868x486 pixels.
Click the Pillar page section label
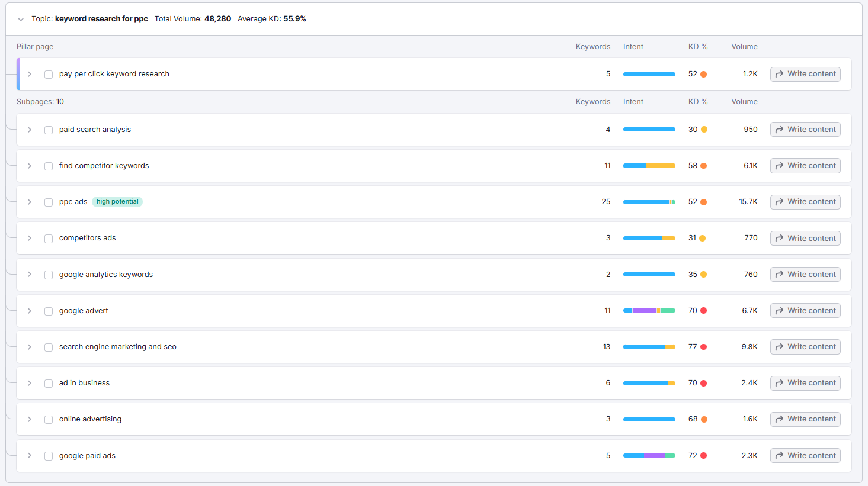tap(35, 47)
